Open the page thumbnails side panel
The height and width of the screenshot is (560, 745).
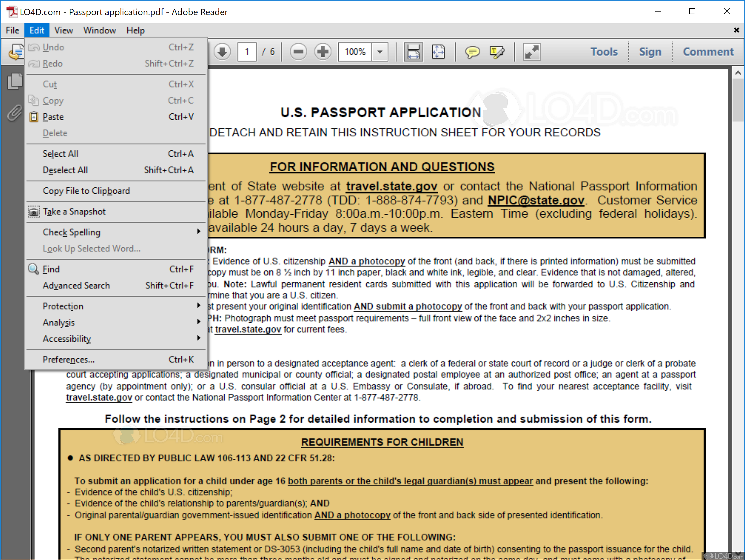[15, 81]
